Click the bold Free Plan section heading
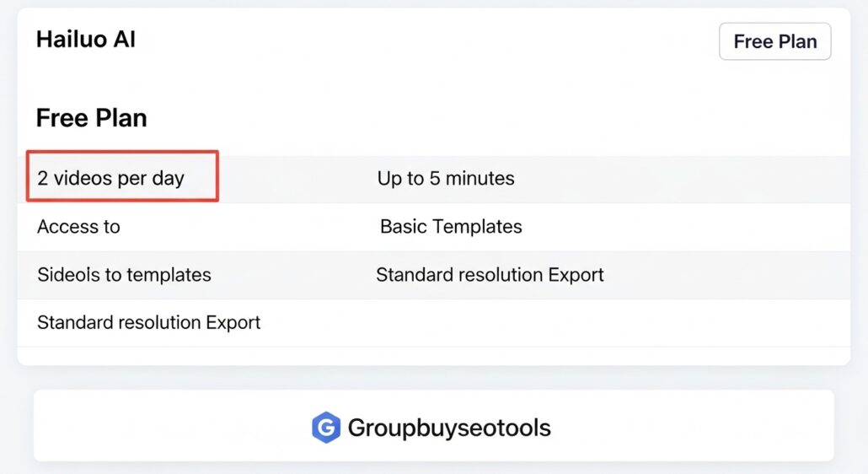Image resolution: width=868 pixels, height=474 pixels. pyautogui.click(x=91, y=118)
